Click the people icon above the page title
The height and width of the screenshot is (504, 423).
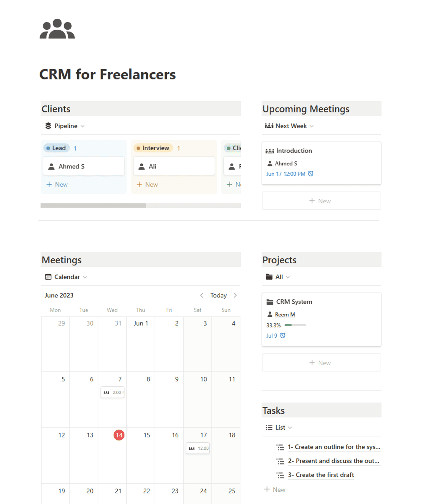point(57,29)
